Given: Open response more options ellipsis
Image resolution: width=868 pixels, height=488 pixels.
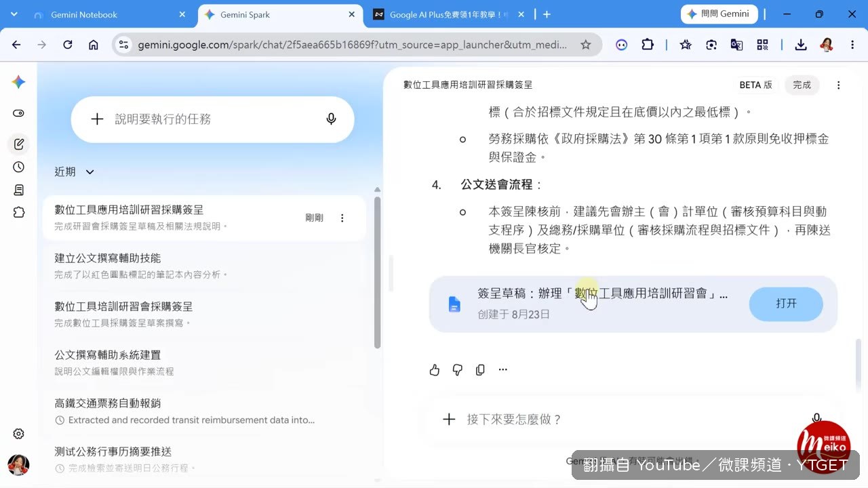Looking at the screenshot, I should click(502, 370).
